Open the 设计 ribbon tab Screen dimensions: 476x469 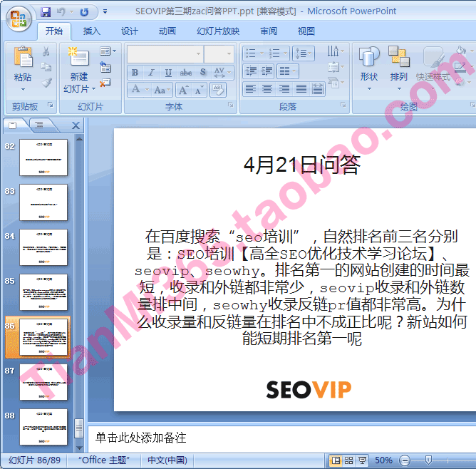point(130,31)
